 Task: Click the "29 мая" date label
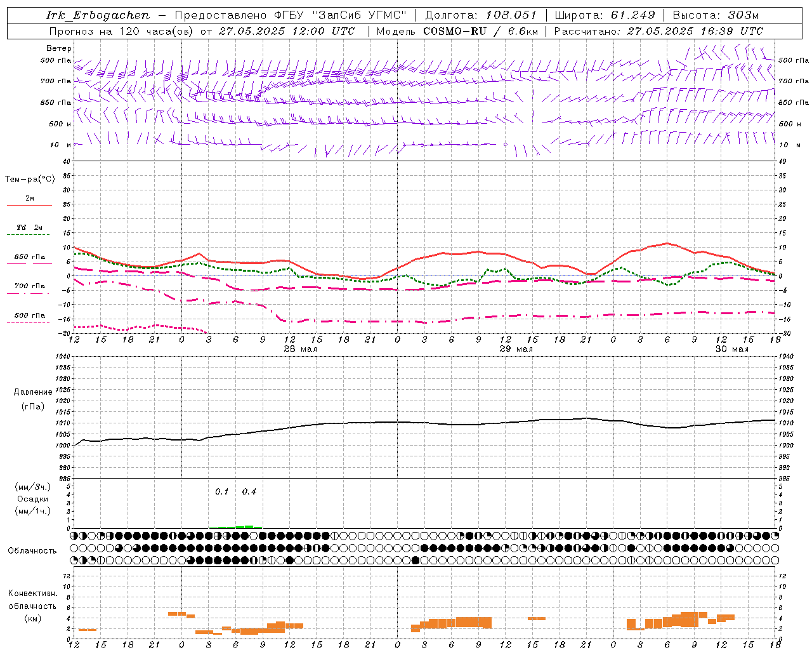point(516,349)
